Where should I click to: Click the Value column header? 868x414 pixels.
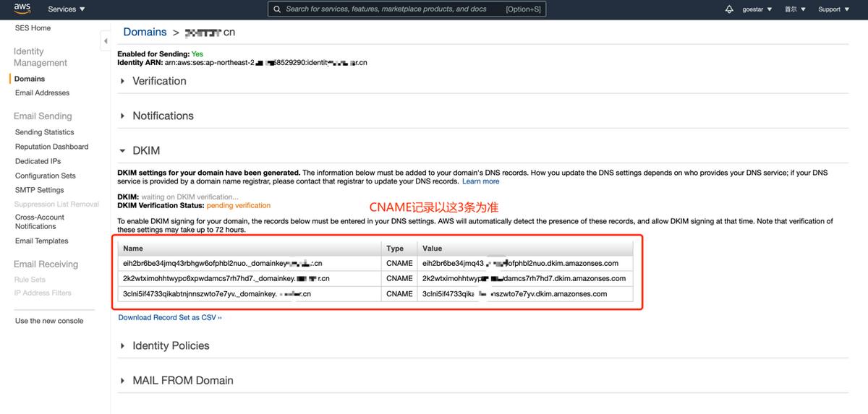click(x=525, y=248)
